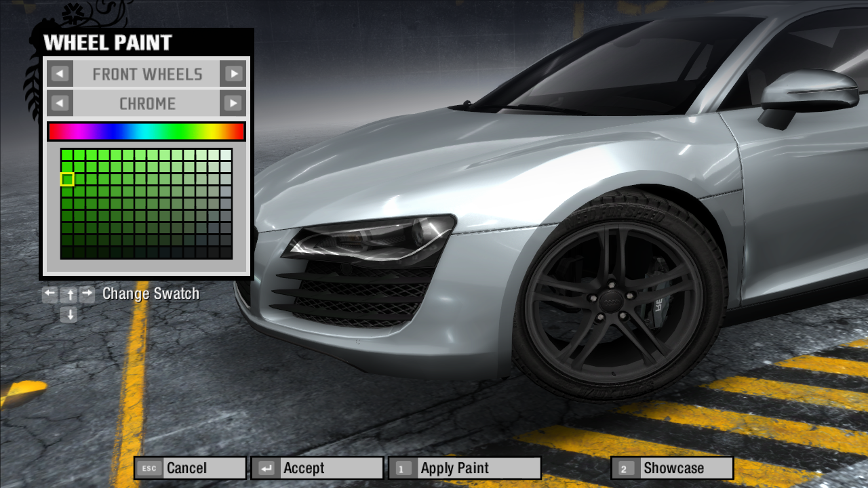Click the number 2 key icon
The width and height of the screenshot is (868, 488).
[626, 468]
